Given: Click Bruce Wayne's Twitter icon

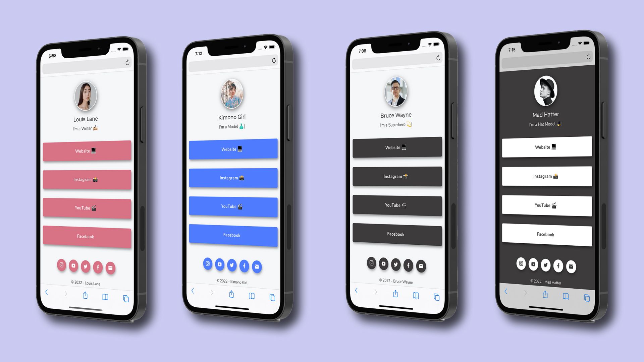Looking at the screenshot, I should pos(395,264).
